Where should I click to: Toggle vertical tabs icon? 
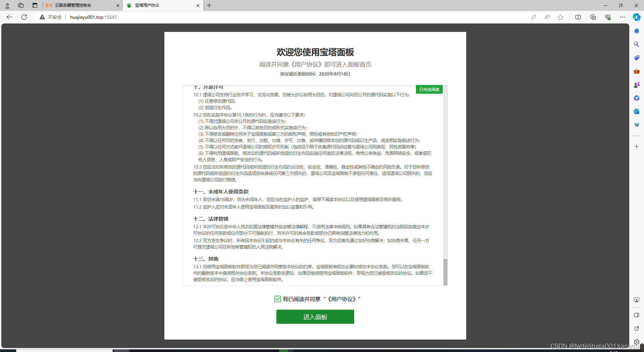[x=35, y=5]
